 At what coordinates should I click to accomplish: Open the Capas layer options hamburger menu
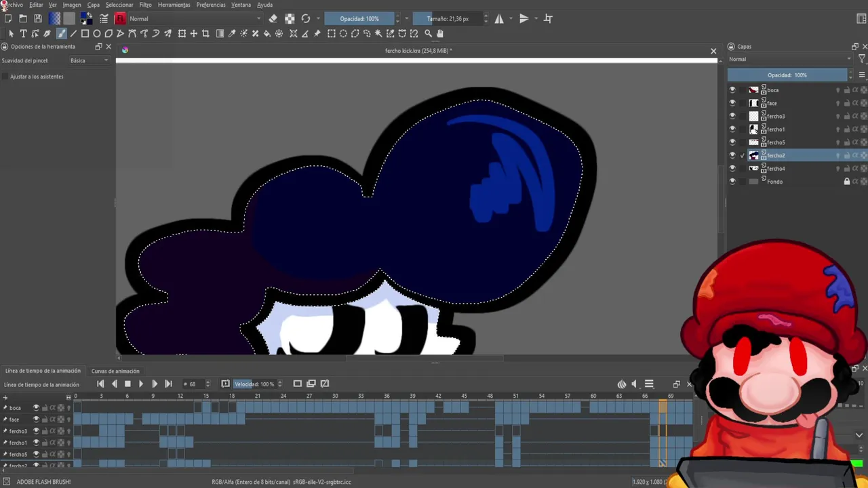pyautogui.click(x=862, y=75)
